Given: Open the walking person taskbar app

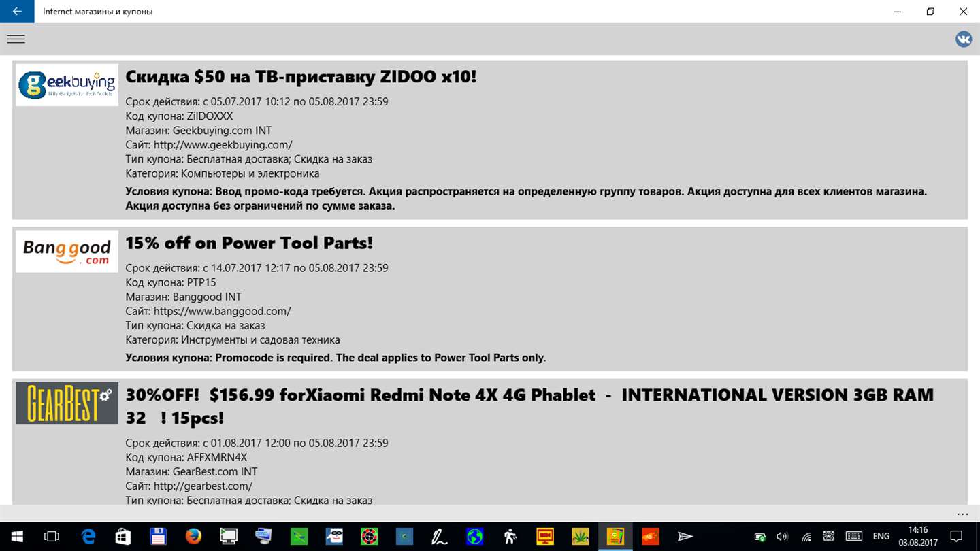Looking at the screenshot, I should pos(510,537).
